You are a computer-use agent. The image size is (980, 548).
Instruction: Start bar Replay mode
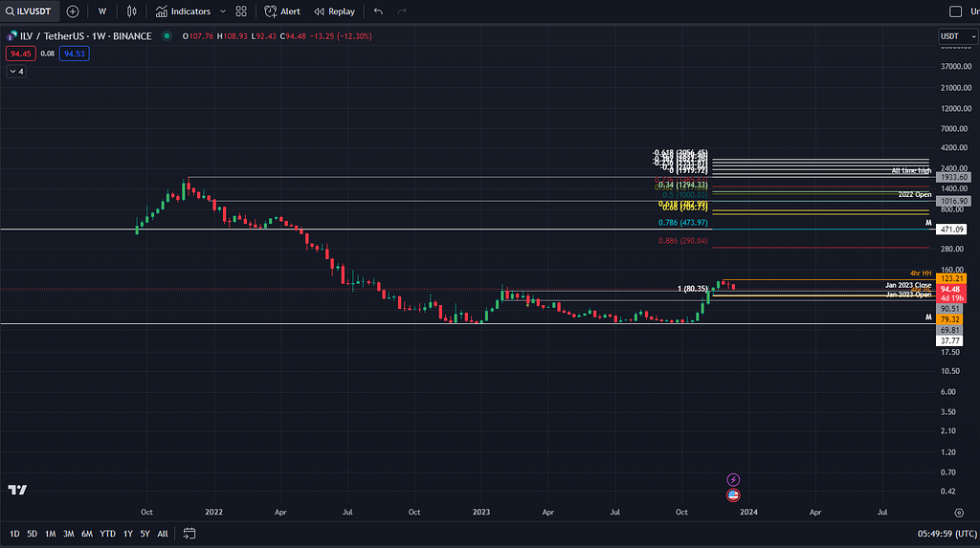pyautogui.click(x=334, y=11)
